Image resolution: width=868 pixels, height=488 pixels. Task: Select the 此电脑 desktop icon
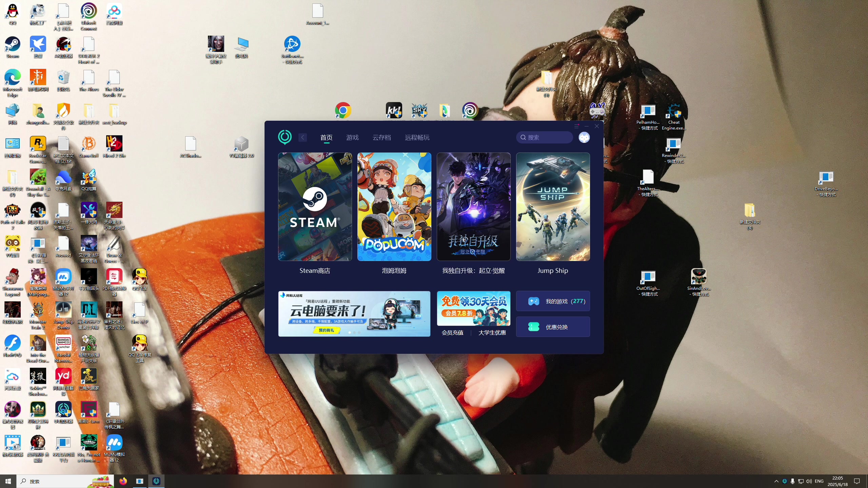click(241, 47)
